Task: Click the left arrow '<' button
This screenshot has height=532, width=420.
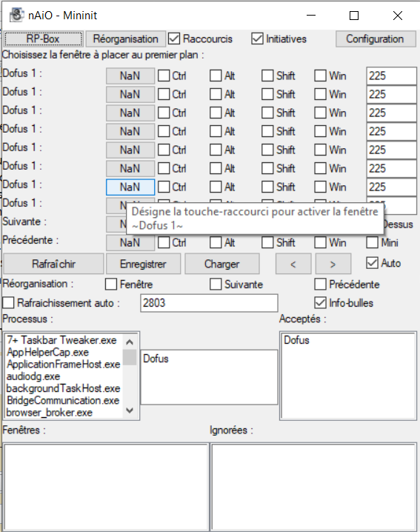Action: [293, 264]
